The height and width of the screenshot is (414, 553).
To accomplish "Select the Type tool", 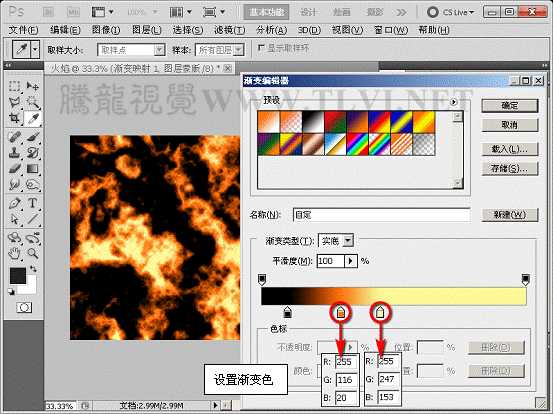I will [33, 203].
